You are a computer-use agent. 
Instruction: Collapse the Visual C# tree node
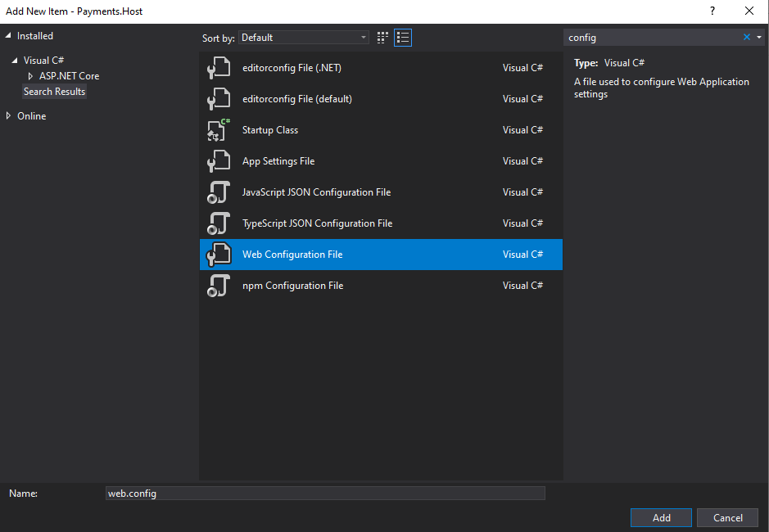(x=16, y=61)
